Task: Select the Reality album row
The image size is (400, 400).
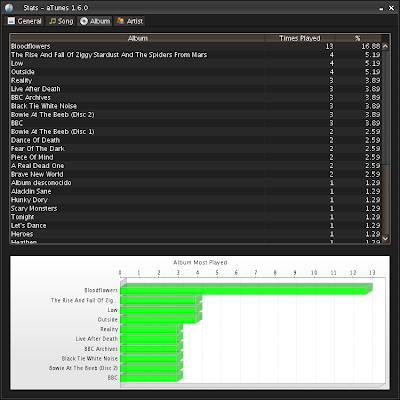Action: (x=196, y=80)
